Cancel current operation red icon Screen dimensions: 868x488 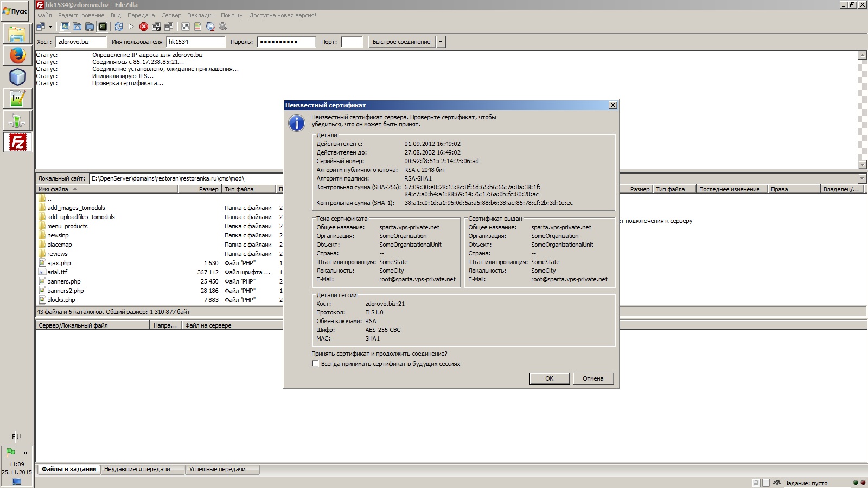coord(144,27)
